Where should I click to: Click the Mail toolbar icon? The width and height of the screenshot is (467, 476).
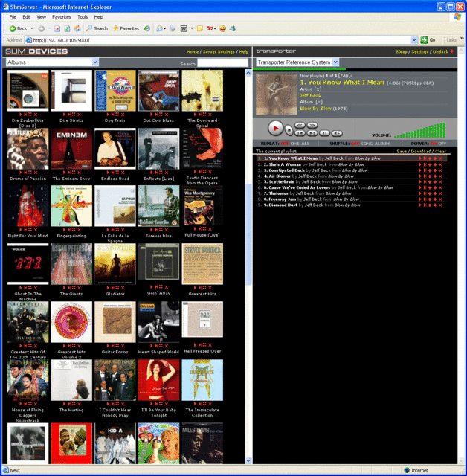tap(159, 28)
